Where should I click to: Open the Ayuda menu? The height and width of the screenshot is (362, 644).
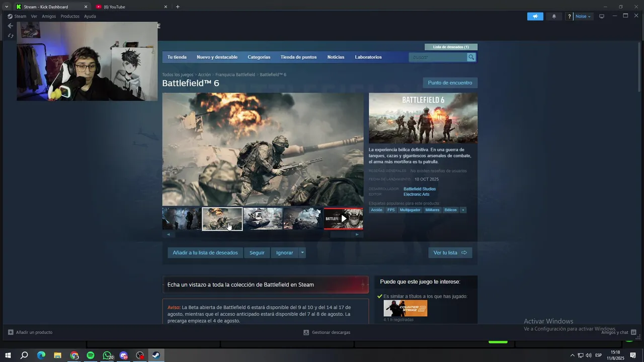click(90, 16)
